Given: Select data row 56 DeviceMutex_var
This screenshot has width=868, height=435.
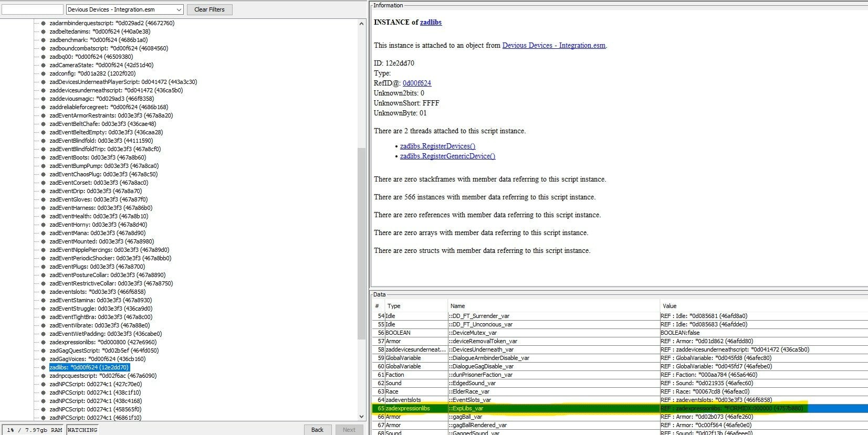Looking at the screenshot, I should pos(620,333).
